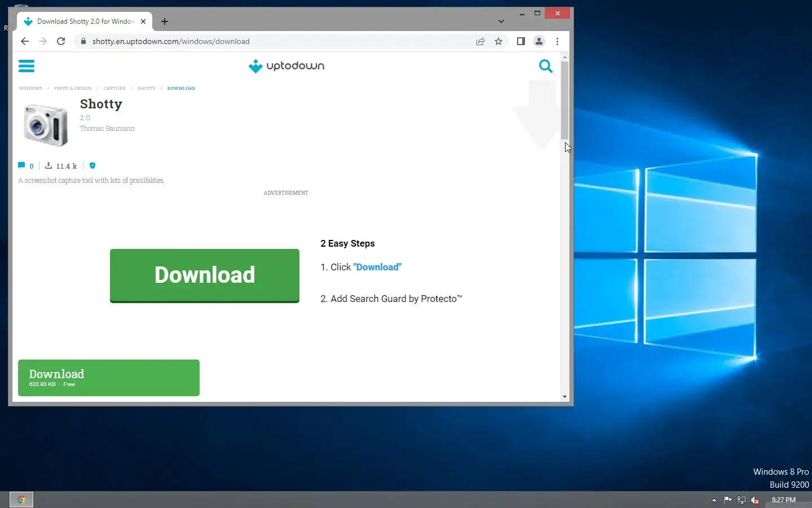The image size is (812, 508).
Task: Click the scrollbar down arrow
Action: point(564,397)
